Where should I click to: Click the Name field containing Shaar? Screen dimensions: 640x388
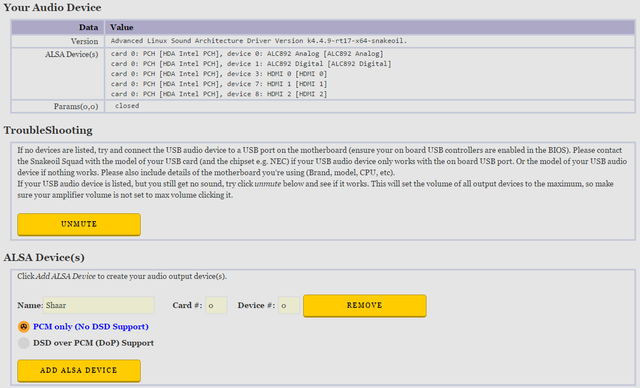[99, 305]
